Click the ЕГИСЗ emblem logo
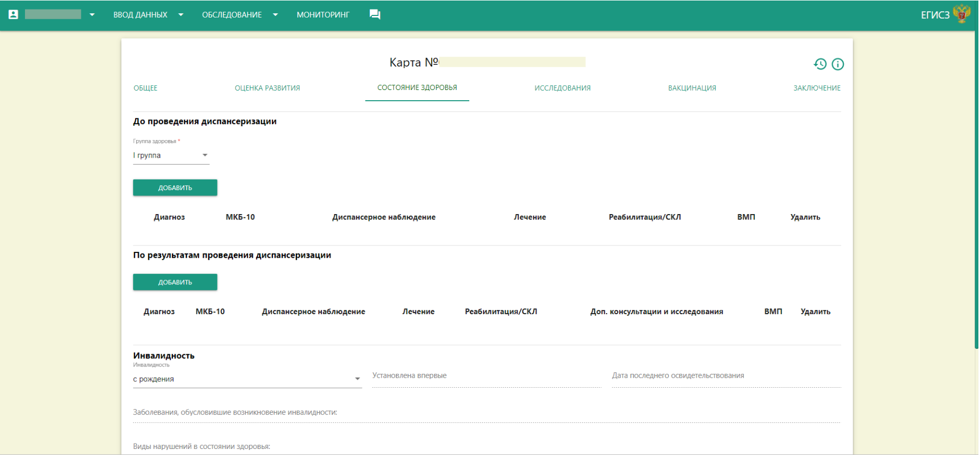Viewport: 980px width, 458px height. tap(962, 13)
